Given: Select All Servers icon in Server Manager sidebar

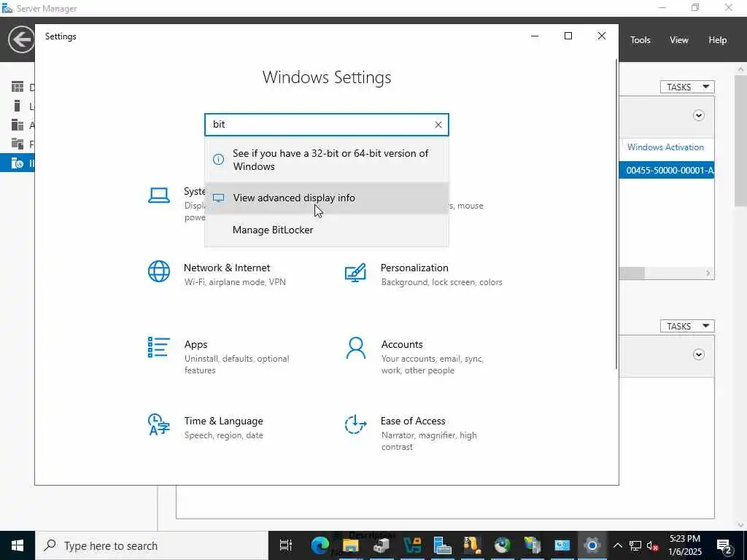Looking at the screenshot, I should (18, 125).
